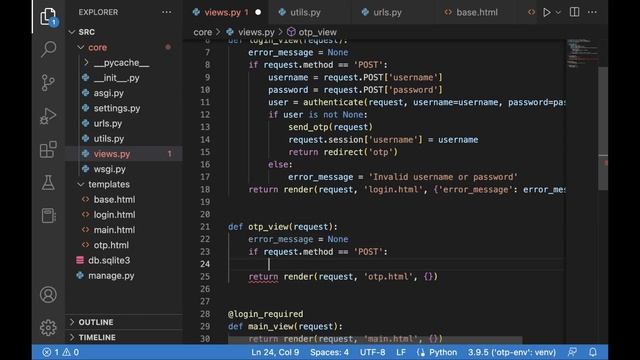Click the views.py breadcrumb segment
The image size is (640, 360).
(256, 32)
